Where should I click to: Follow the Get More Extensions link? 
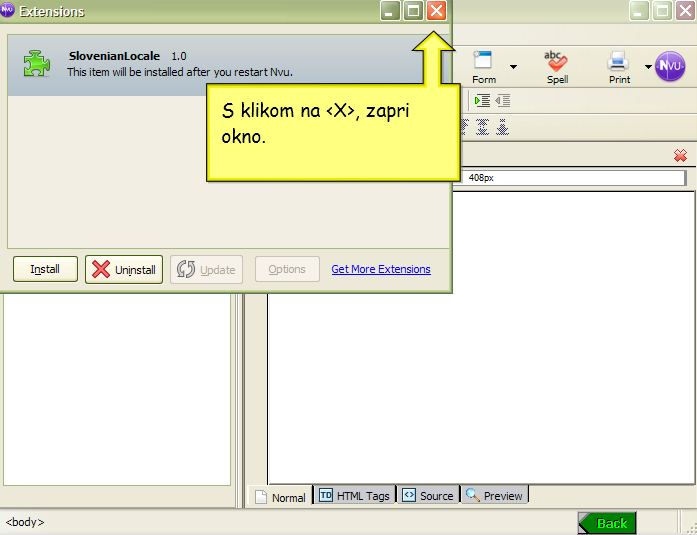pos(381,269)
